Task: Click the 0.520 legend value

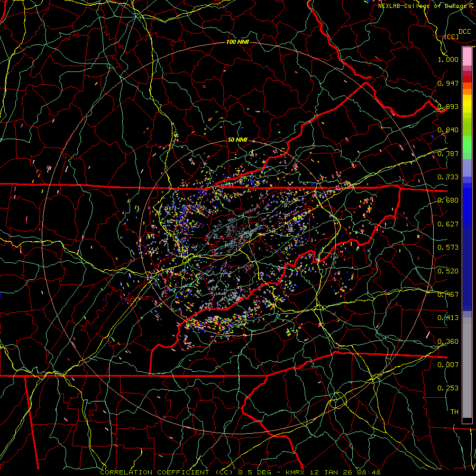Action: 448,271
